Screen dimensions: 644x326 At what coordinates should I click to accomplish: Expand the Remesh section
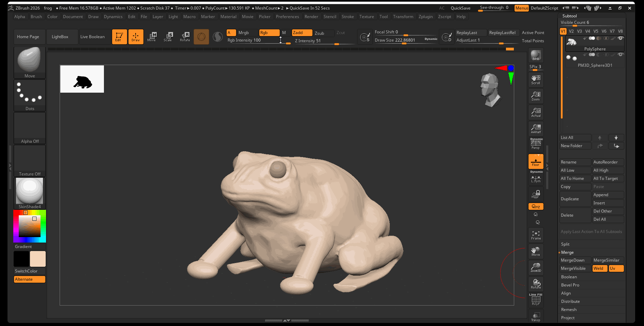(x=569, y=310)
